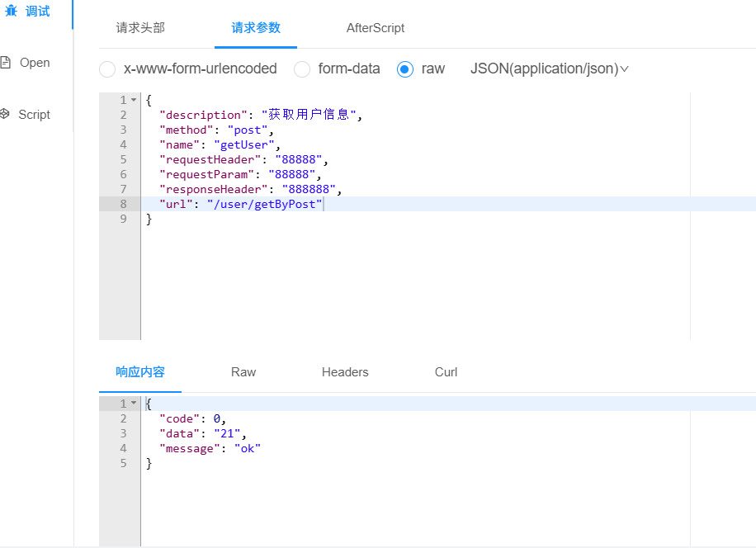Switch to the AfterScript tab
756x548 pixels.
(x=375, y=28)
